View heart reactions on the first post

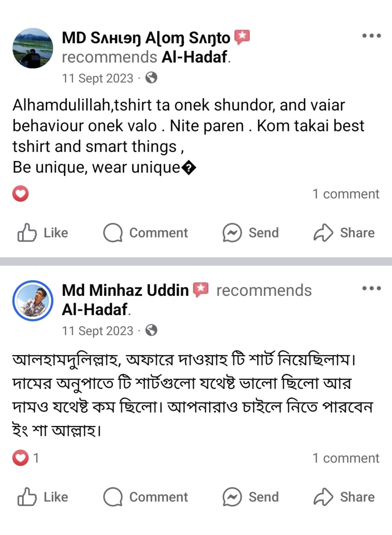pyautogui.click(x=21, y=194)
